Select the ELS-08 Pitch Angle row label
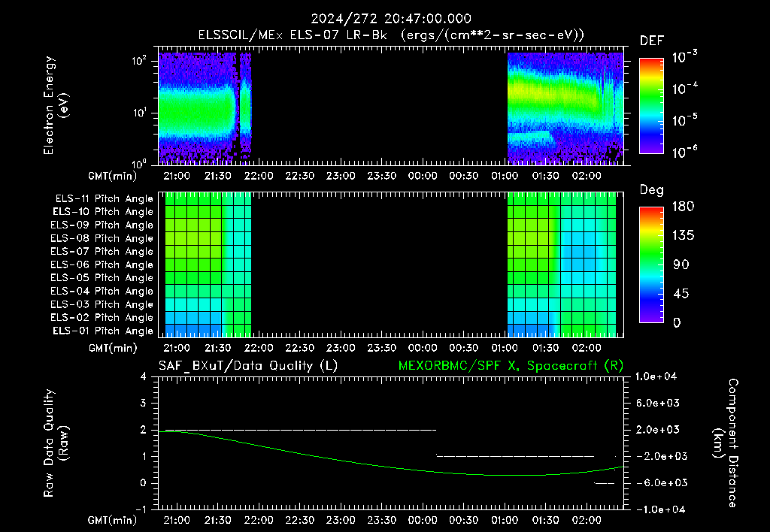This screenshot has width=770, height=532. pos(102,238)
